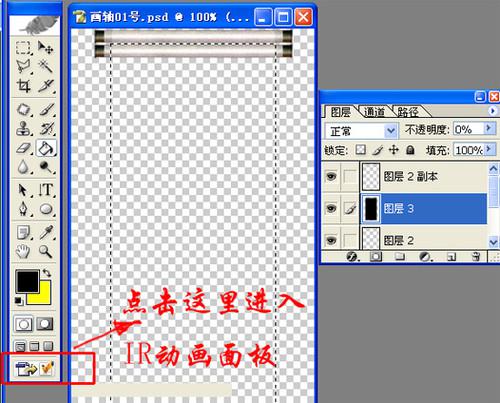Choose standard screen mode button
The image size is (500, 403).
20,347
